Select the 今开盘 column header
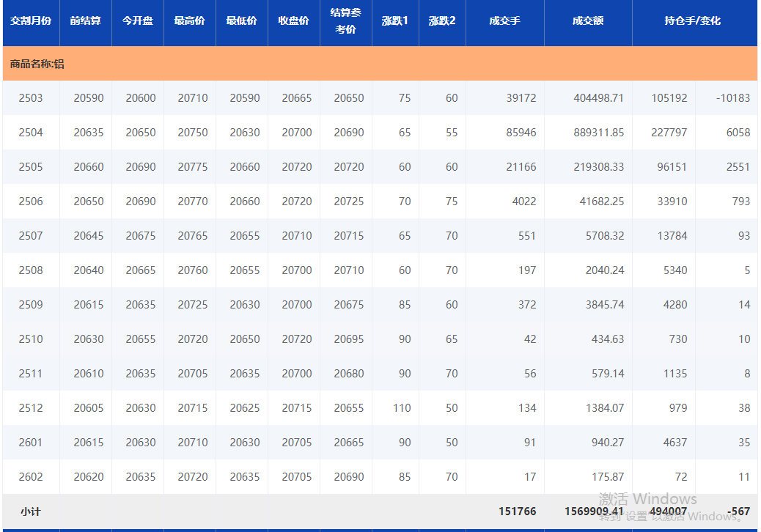 click(x=138, y=21)
